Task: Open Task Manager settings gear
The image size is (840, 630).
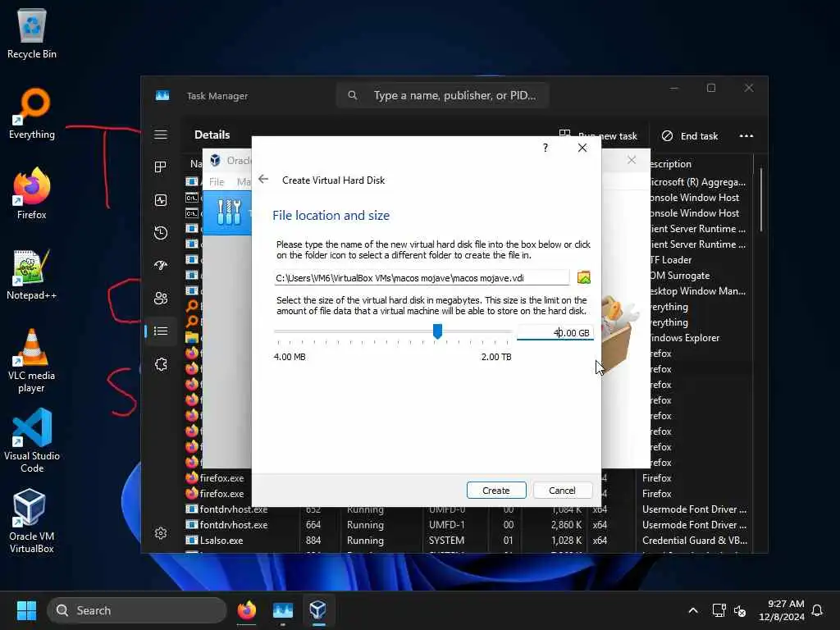Action: [161, 533]
